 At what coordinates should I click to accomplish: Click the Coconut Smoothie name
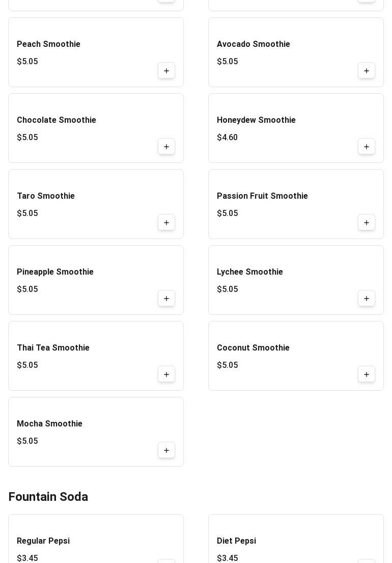coord(253,348)
